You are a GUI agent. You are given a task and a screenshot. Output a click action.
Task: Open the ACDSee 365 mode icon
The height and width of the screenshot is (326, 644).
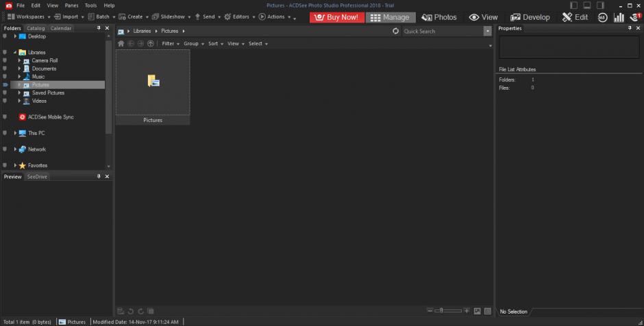(x=602, y=17)
